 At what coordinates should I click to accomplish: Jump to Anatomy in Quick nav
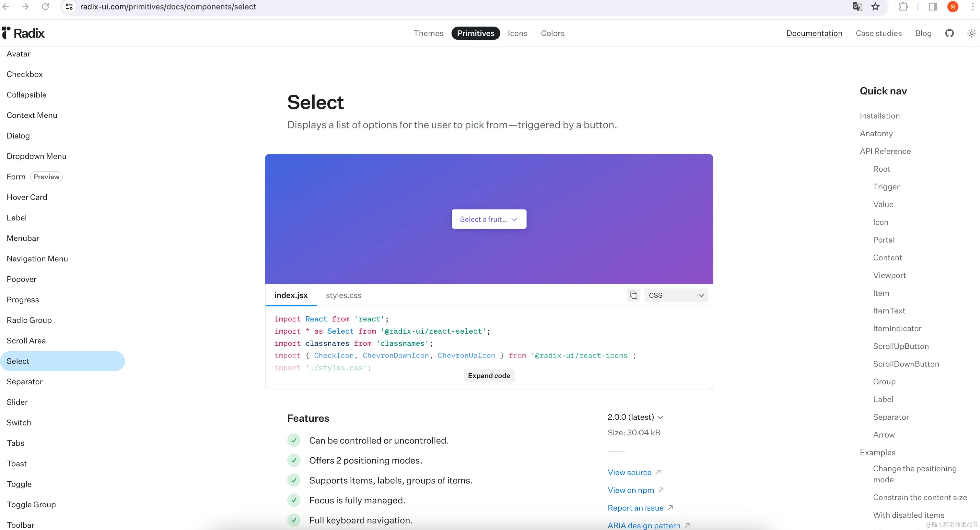tap(876, 133)
